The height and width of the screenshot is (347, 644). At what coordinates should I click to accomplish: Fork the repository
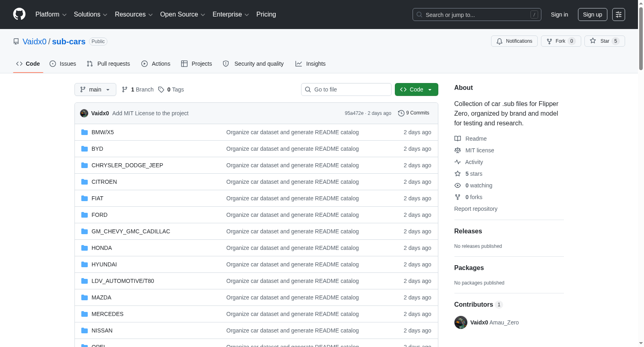pos(561,41)
